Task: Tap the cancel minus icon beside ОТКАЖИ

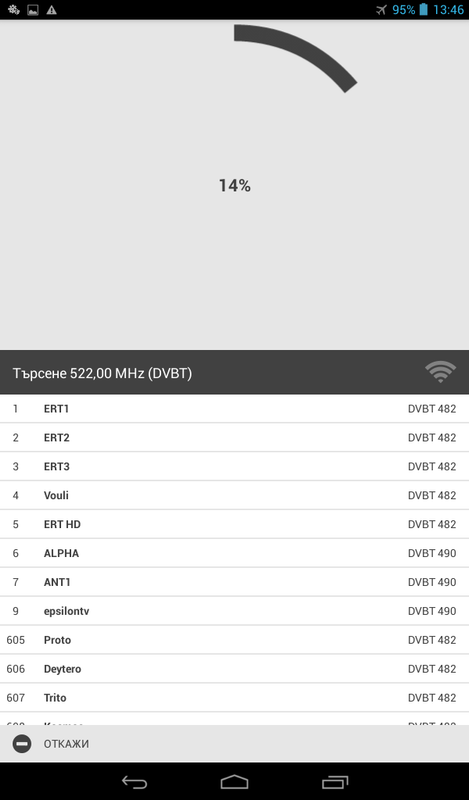Action: pyautogui.click(x=22, y=744)
